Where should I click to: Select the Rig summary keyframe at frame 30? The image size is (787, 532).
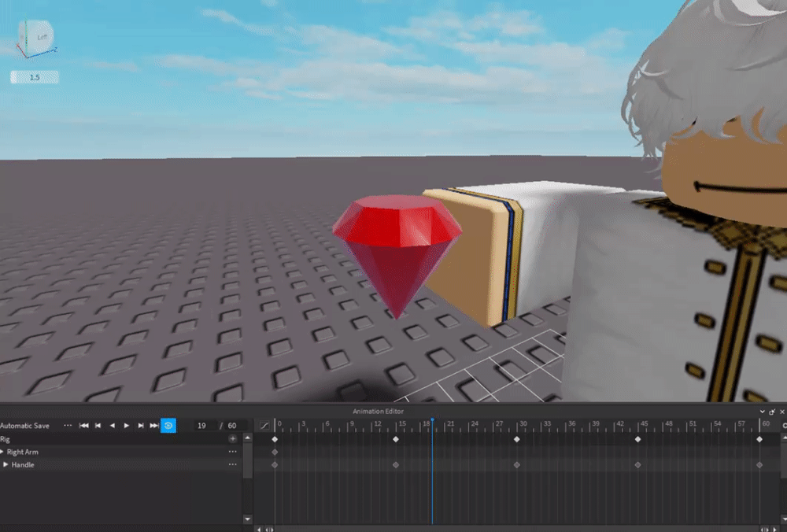tap(516, 439)
